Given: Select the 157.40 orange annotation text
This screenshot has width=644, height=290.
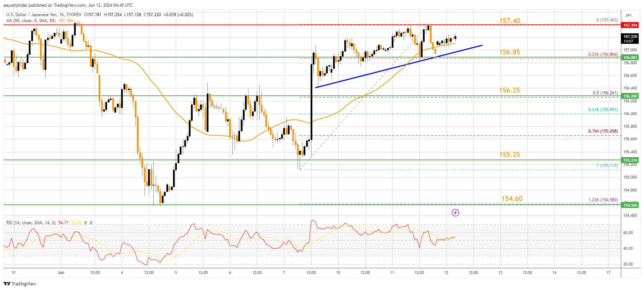Looking at the screenshot, I should 510,21.
